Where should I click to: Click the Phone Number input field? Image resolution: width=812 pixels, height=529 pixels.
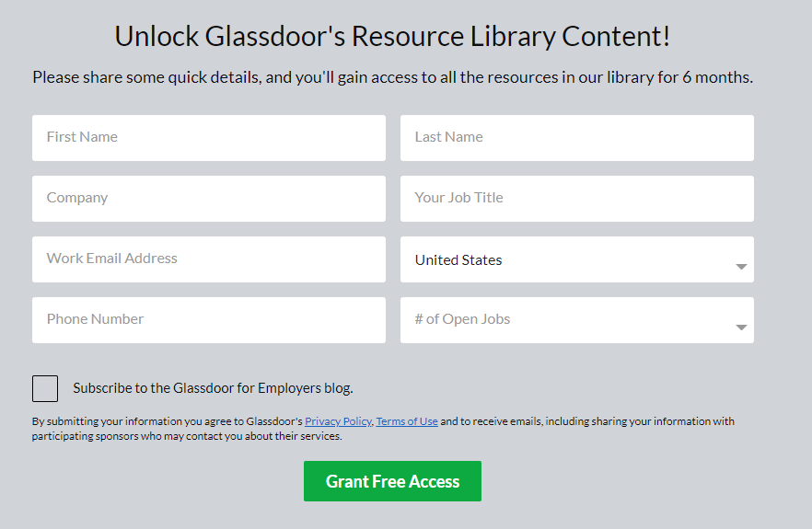208,320
